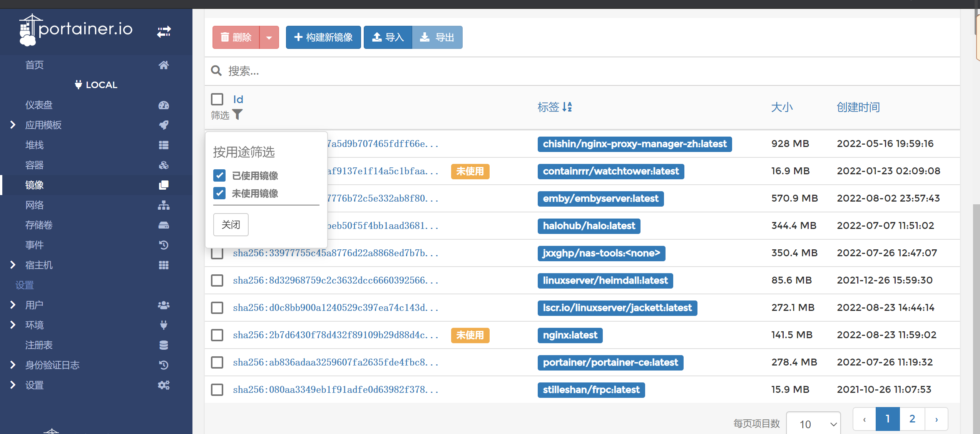Viewport: 980px width, 434px height.
Task: Click the portainer.io logo
Action: [76, 30]
